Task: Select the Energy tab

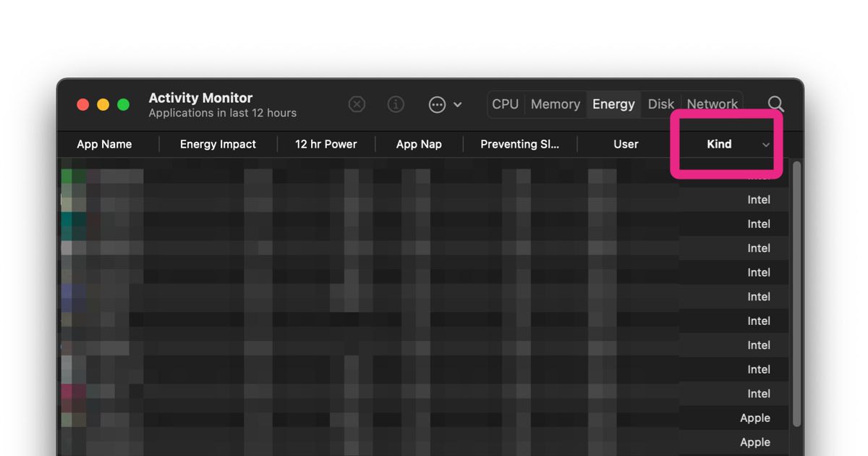Action: point(613,104)
